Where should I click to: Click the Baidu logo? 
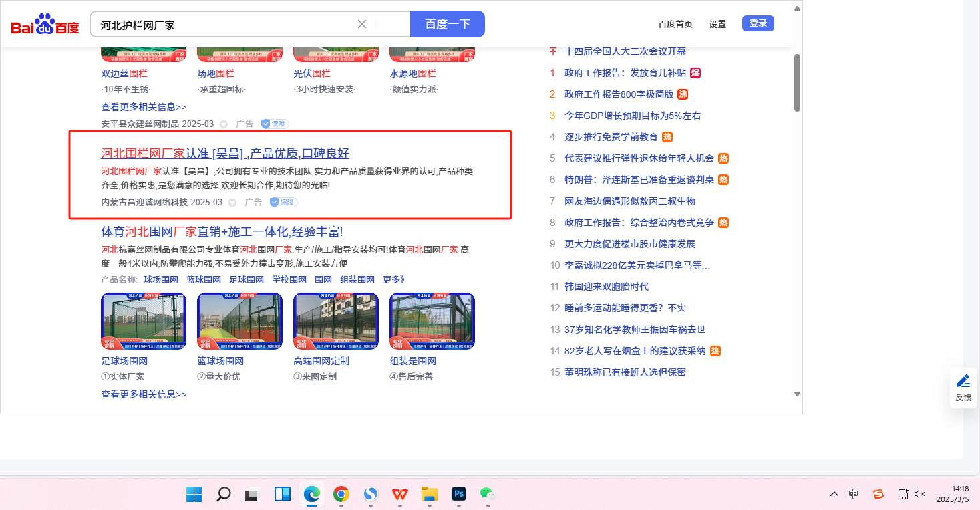[x=45, y=25]
